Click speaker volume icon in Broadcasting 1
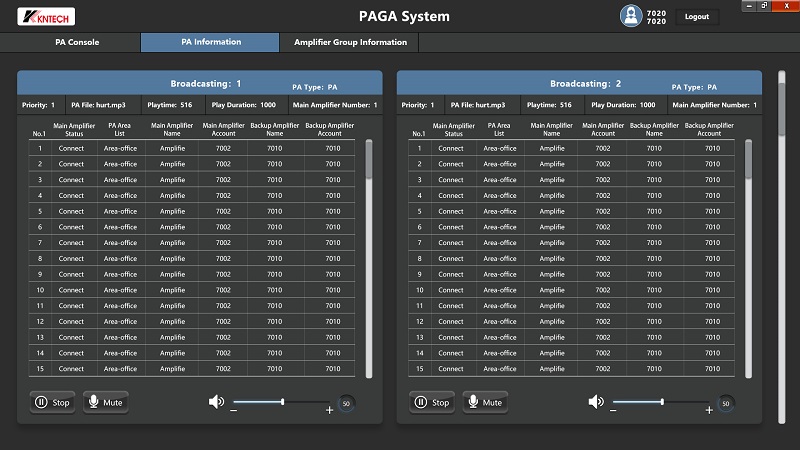 pyautogui.click(x=216, y=402)
